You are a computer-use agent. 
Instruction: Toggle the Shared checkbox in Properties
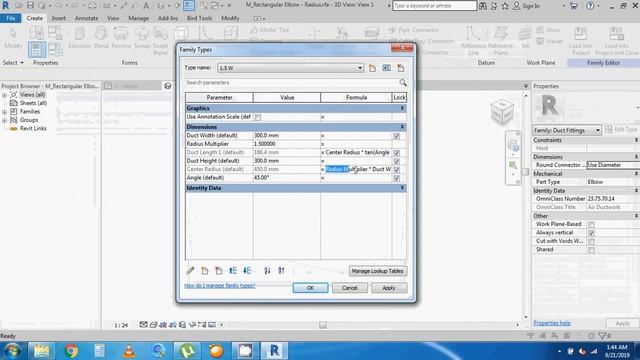click(x=591, y=250)
